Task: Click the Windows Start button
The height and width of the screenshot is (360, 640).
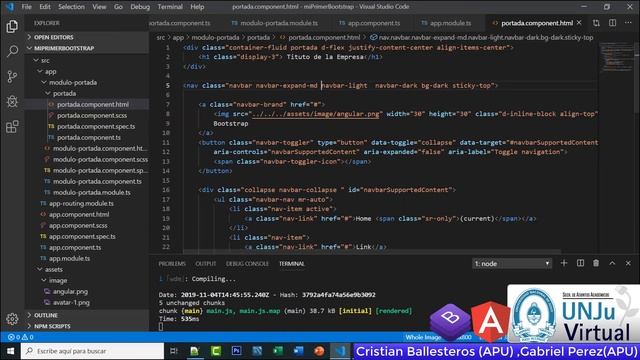Action: click(x=10, y=351)
